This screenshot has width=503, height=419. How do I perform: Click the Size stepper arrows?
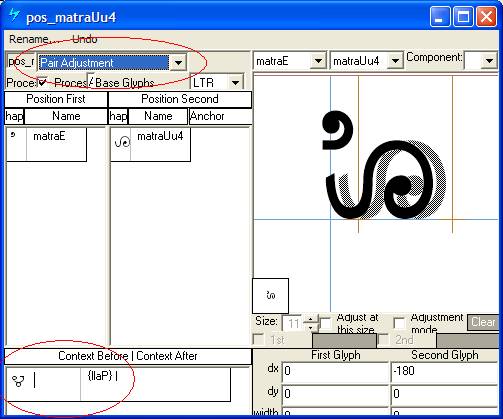tap(311, 323)
